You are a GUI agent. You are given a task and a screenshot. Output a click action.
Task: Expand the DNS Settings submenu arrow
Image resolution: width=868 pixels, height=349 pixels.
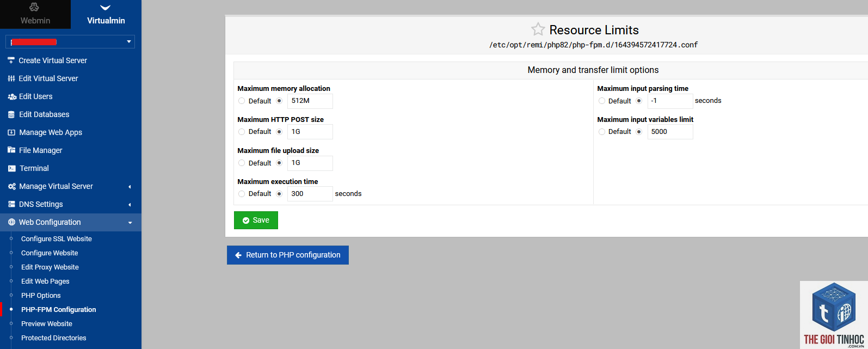click(x=130, y=205)
